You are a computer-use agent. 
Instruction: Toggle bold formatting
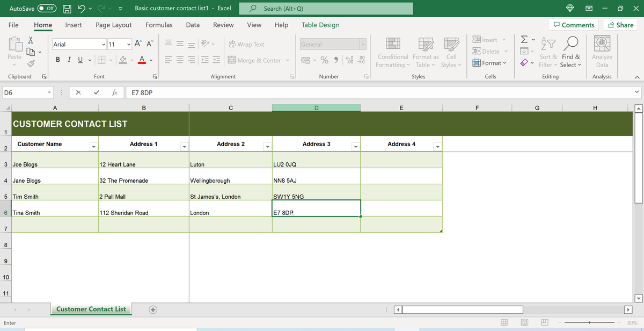[x=57, y=60]
